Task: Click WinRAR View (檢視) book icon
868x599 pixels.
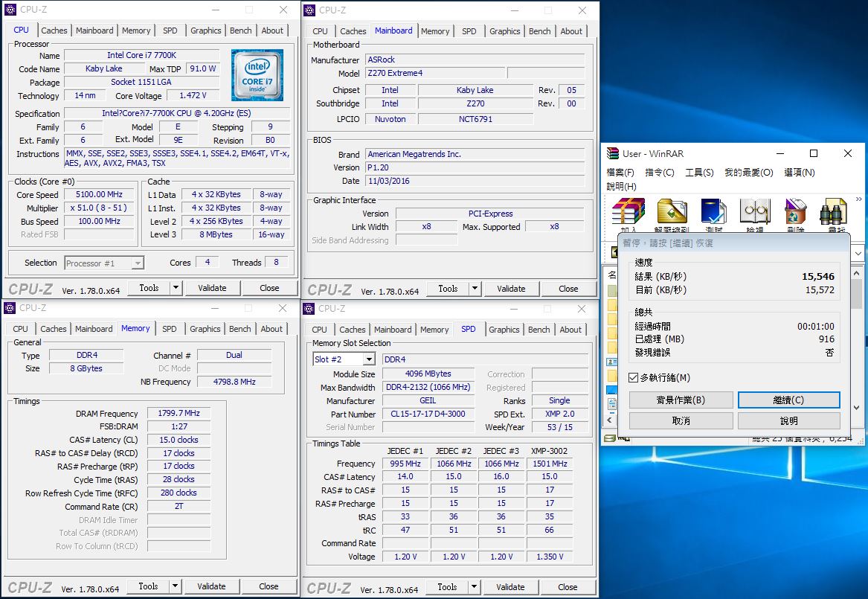Action: point(754,211)
